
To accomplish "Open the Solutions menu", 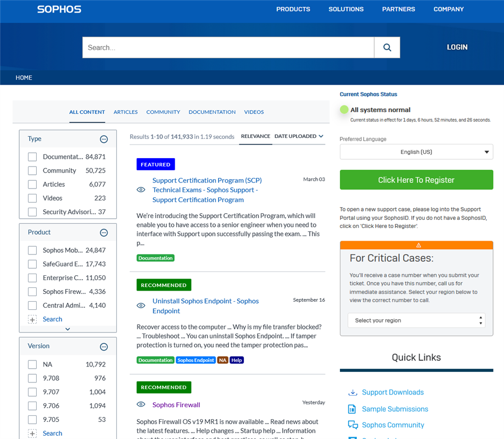I will (346, 9).
